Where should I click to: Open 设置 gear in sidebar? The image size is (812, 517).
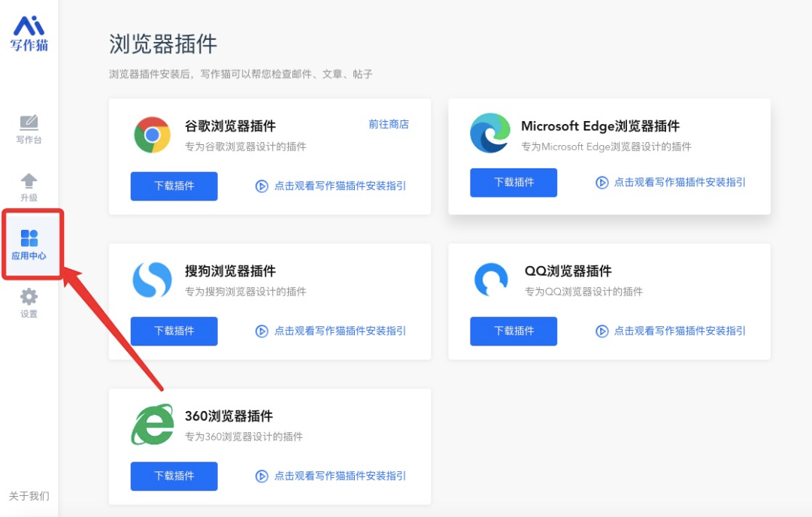click(x=29, y=303)
